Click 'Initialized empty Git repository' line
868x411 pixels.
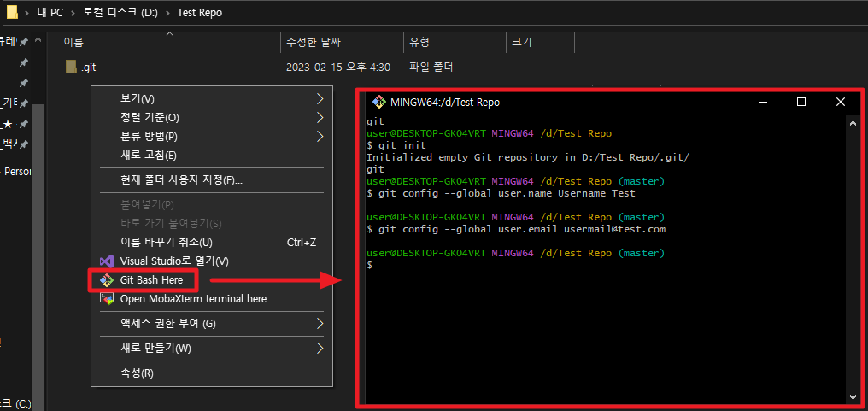click(x=528, y=157)
